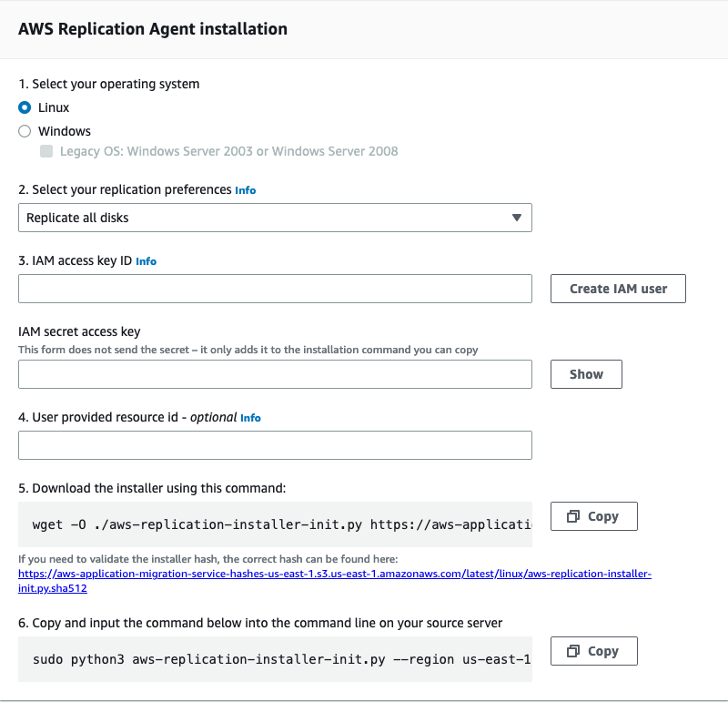Show the IAM secret access key
Image resolution: width=728 pixels, height=702 pixels.
coord(586,374)
